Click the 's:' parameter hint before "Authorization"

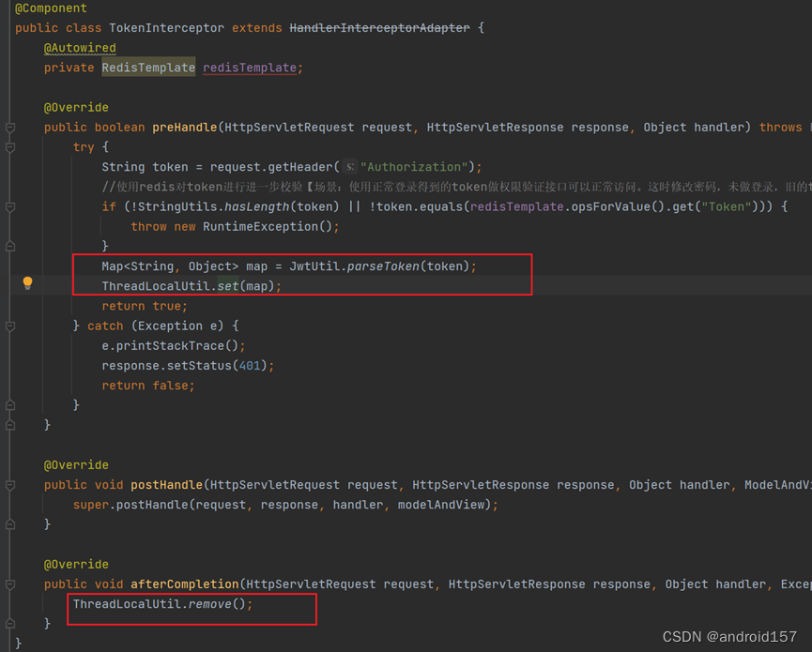(350, 167)
